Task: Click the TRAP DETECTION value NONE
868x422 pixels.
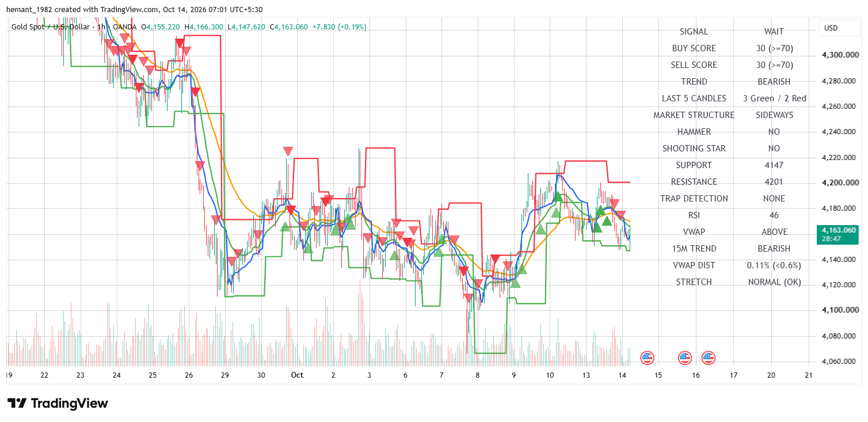Action: pos(774,199)
